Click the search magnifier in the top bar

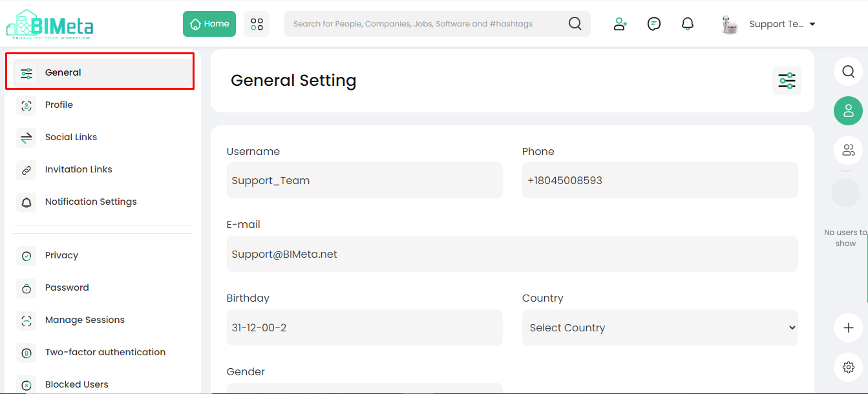point(575,24)
